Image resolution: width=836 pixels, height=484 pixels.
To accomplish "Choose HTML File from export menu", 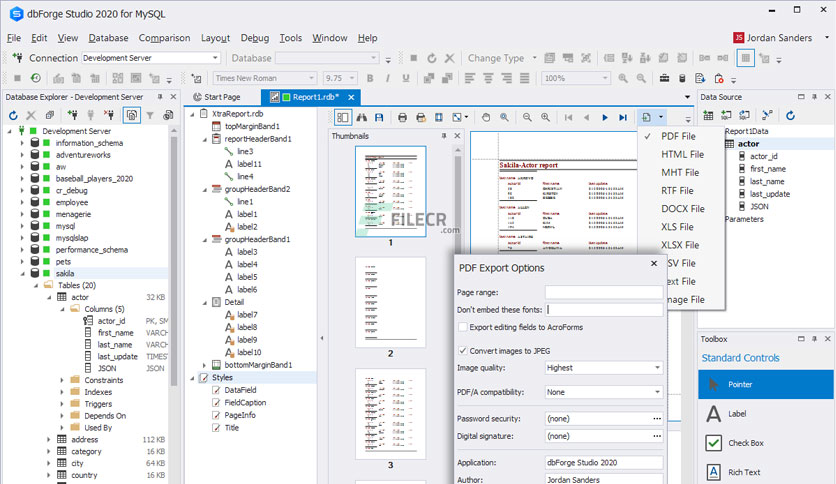I will click(x=682, y=155).
